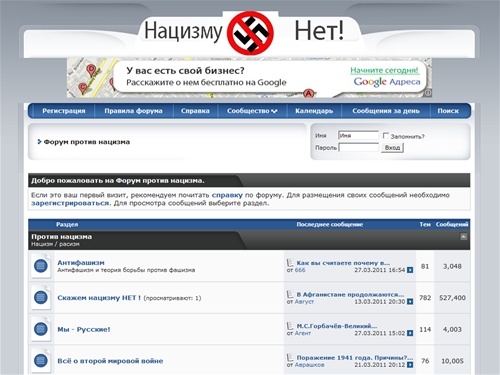
Task: Click post count 527,400
Action: [x=452, y=298]
